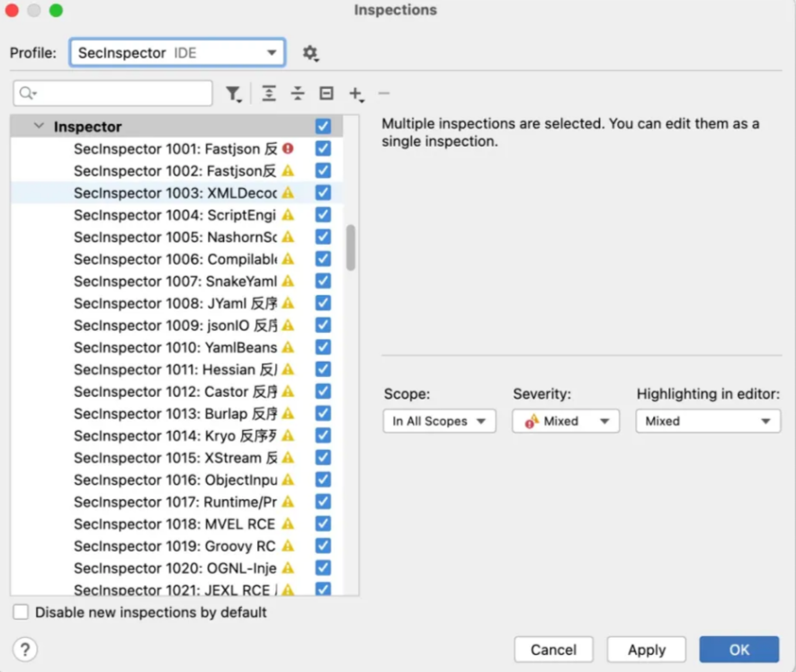Click warning icon for SecInspector 1005
The width and height of the screenshot is (796, 672).
coord(288,237)
